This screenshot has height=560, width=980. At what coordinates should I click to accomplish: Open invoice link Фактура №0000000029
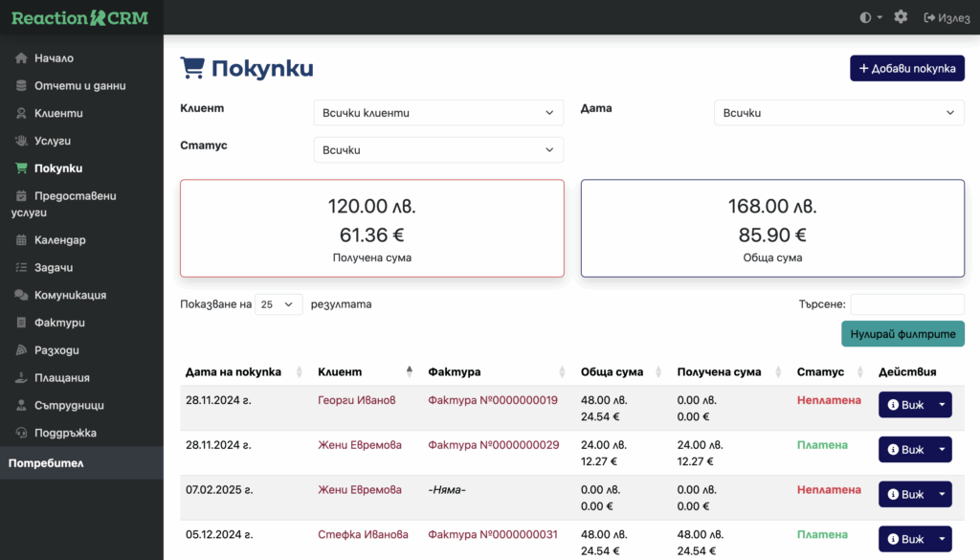tap(493, 445)
